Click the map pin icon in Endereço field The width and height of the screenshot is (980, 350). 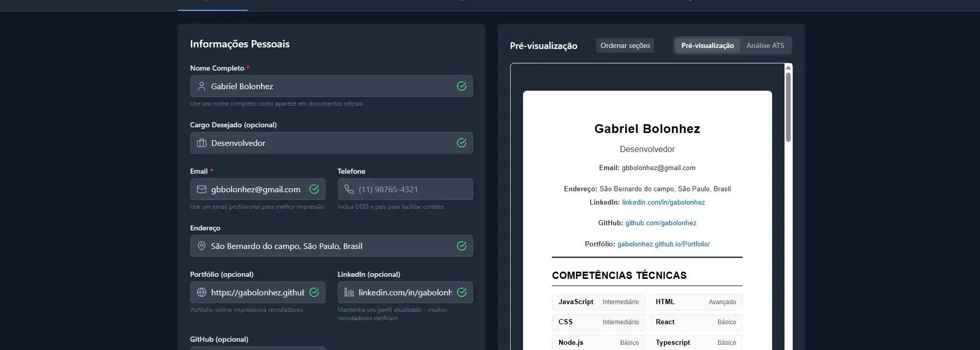pyautogui.click(x=202, y=246)
